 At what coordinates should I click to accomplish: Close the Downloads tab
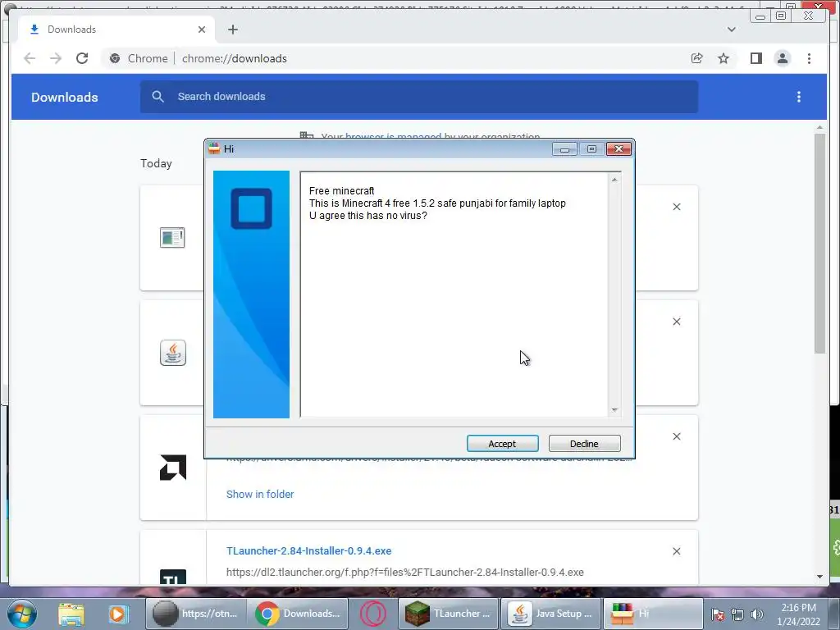202,30
